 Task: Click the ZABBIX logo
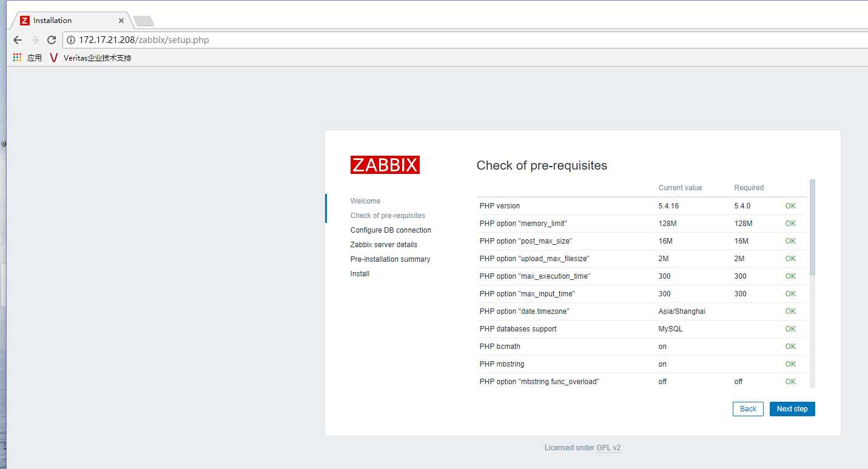click(x=385, y=165)
